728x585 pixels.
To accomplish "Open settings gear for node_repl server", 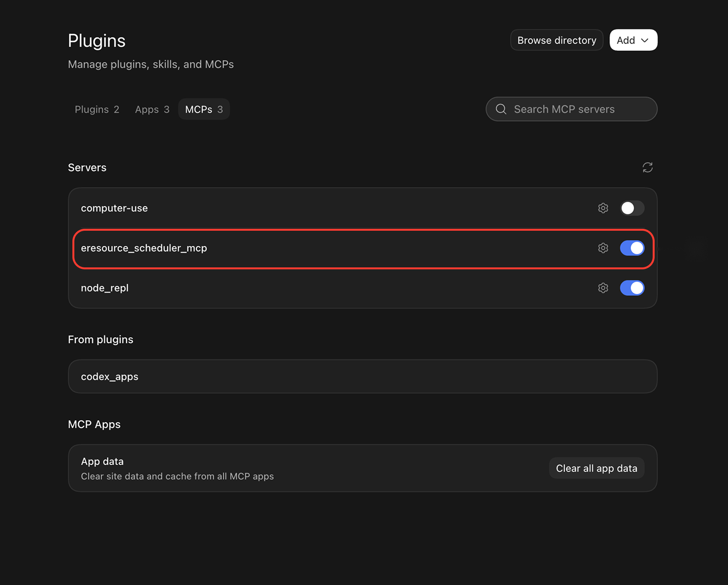I will point(603,288).
